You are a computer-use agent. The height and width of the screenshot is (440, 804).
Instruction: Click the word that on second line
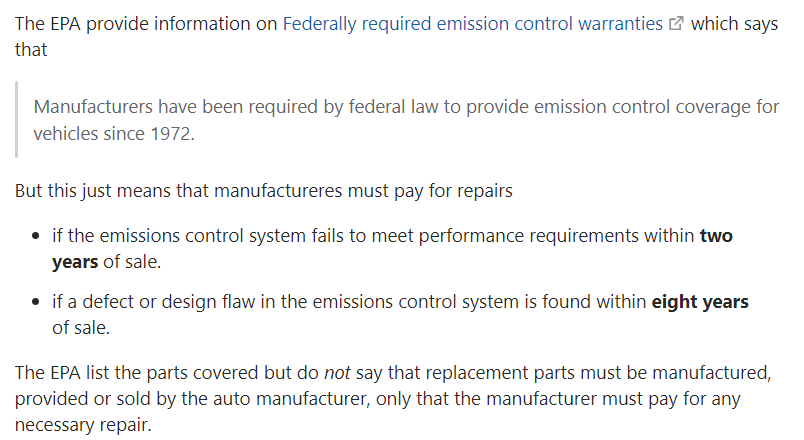click(x=31, y=50)
